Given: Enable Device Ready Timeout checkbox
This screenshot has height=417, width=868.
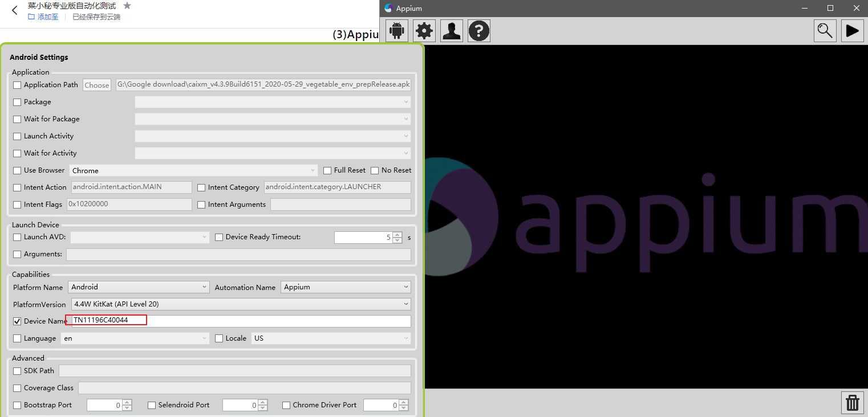Looking at the screenshot, I should [x=219, y=237].
